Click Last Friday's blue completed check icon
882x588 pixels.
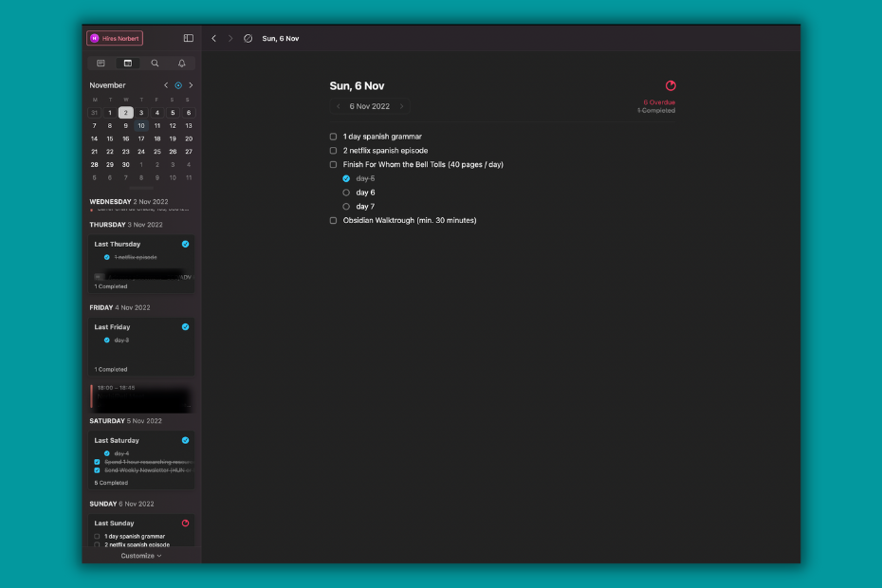pyautogui.click(x=185, y=327)
